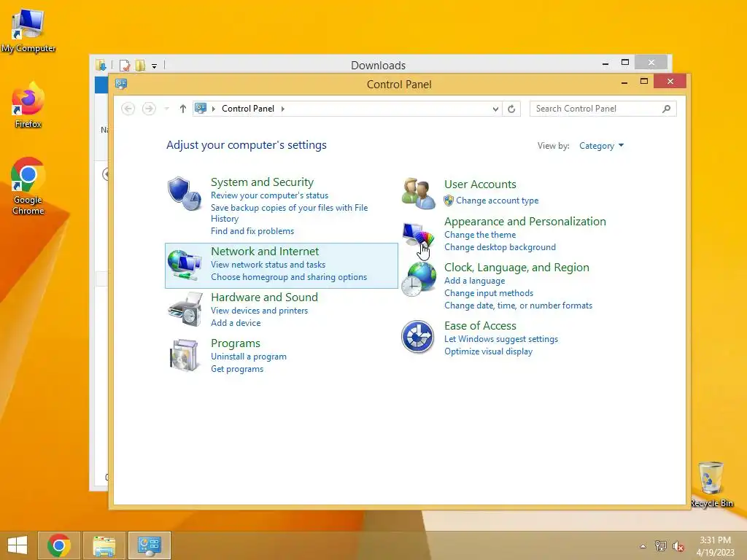
Task: Open Save backup copies with File History
Action: (289, 213)
